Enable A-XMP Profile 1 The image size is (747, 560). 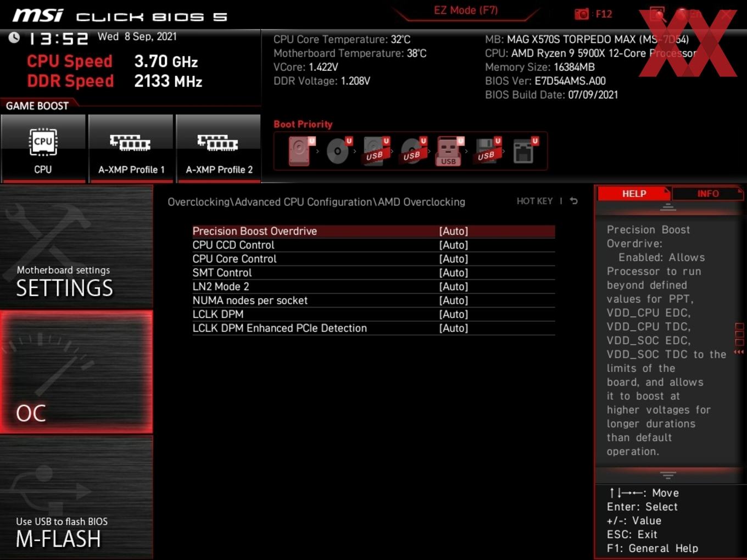click(x=131, y=148)
